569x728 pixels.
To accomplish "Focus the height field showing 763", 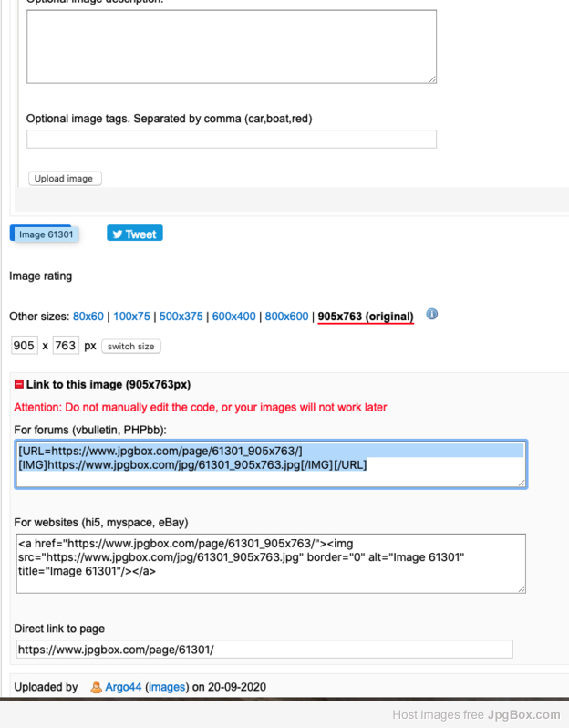I will coord(66,346).
